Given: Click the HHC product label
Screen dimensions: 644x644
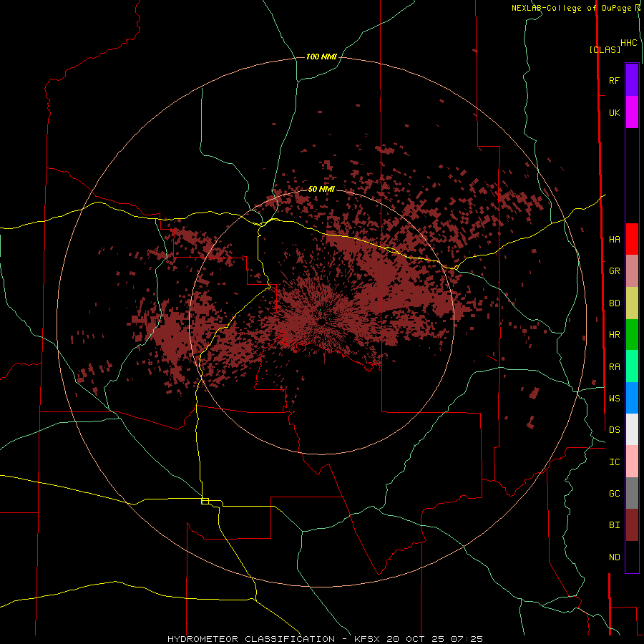Looking at the screenshot, I should click(628, 43).
